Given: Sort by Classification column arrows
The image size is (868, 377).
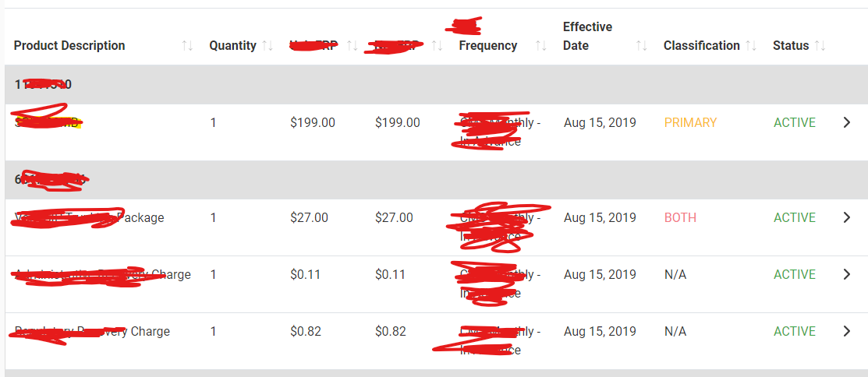Looking at the screenshot, I should pyautogui.click(x=751, y=46).
